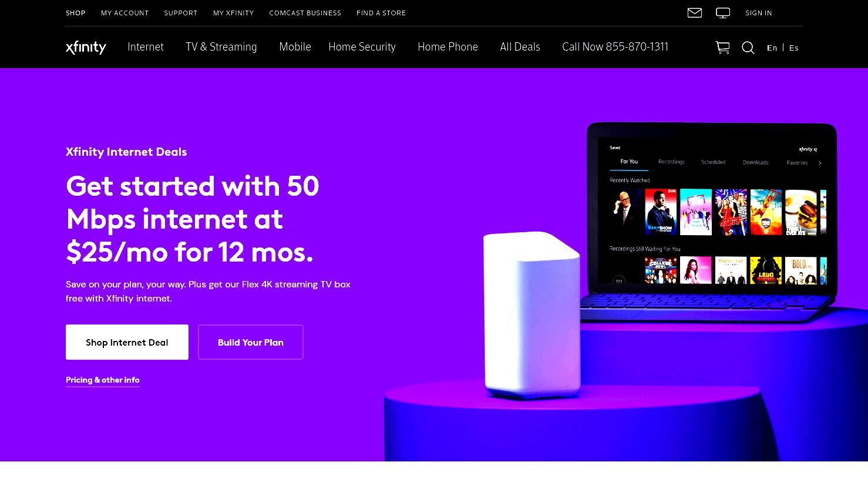Select the En language option
Viewport: 868px width, 492px height.
(772, 48)
